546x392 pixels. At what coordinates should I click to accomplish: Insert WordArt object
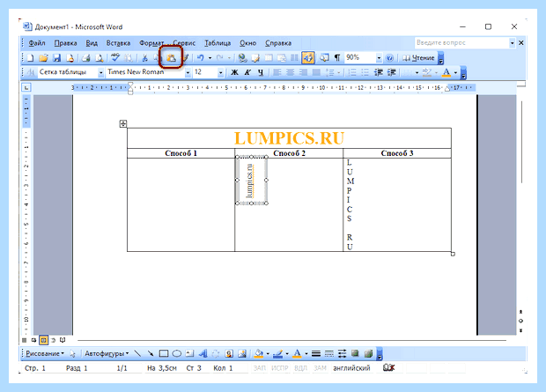click(x=203, y=353)
